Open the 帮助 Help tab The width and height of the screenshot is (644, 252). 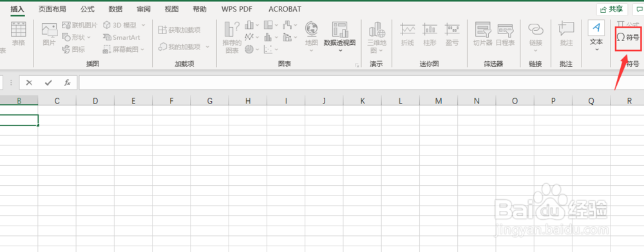pos(200,9)
